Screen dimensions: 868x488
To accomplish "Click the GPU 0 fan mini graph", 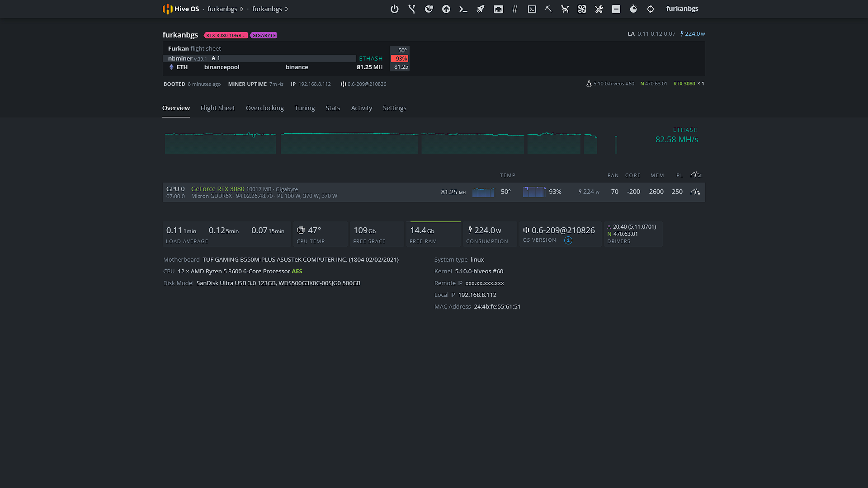I will coord(534,192).
